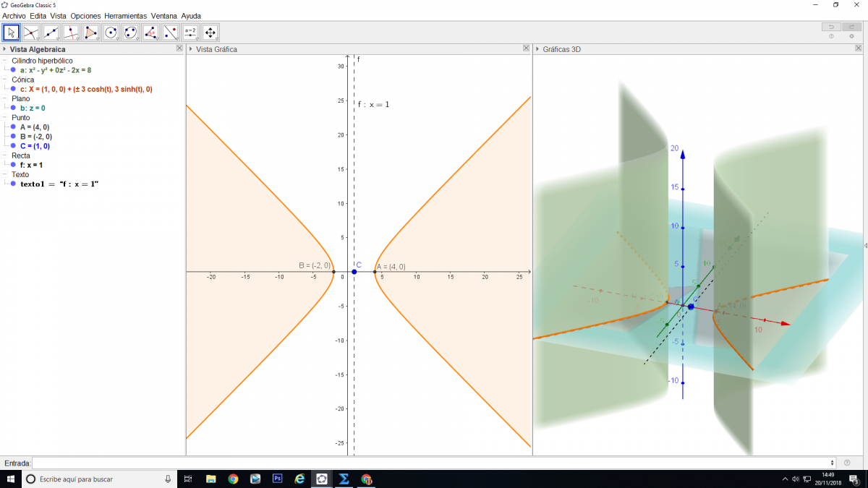Viewport: 868px width, 488px height.
Task: Select Circle with center through point tool
Action: point(111,33)
